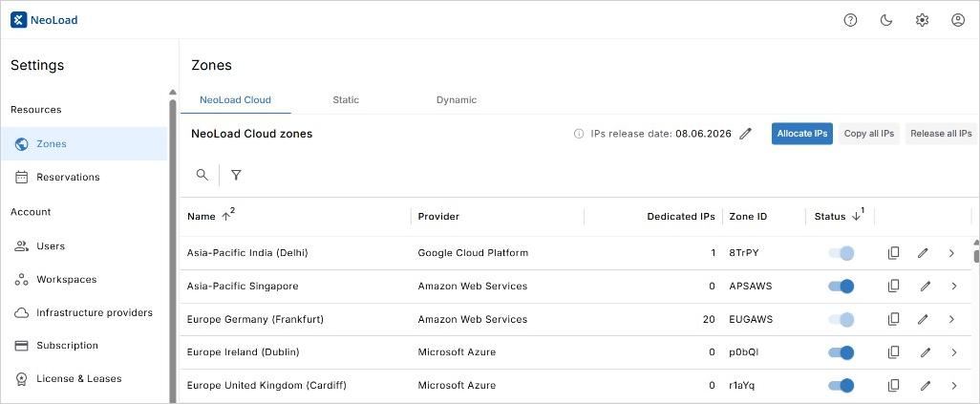The width and height of the screenshot is (980, 404).
Task: Copy IPs for Europe United Kingdom (Cardiff) row
Action: 894,385
